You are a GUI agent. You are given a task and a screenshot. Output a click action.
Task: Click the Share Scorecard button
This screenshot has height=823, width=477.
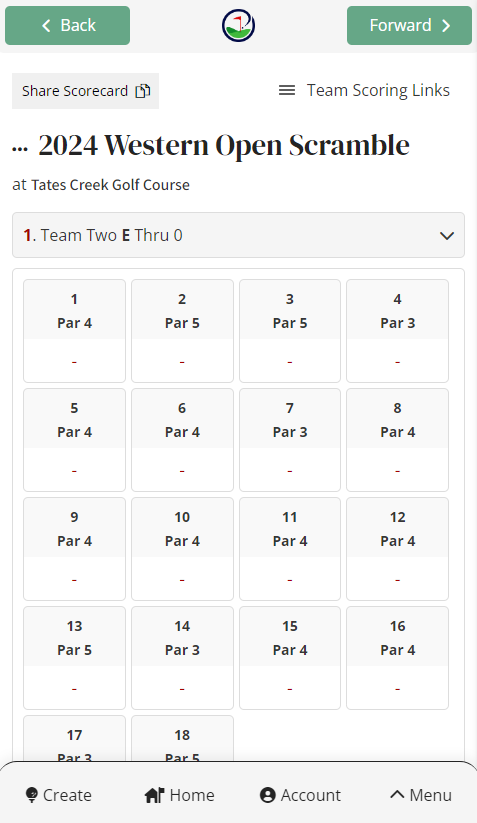click(x=86, y=91)
